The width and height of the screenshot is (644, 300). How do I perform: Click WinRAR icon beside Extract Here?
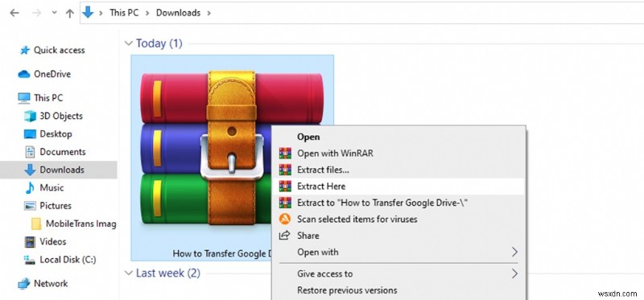285,187
